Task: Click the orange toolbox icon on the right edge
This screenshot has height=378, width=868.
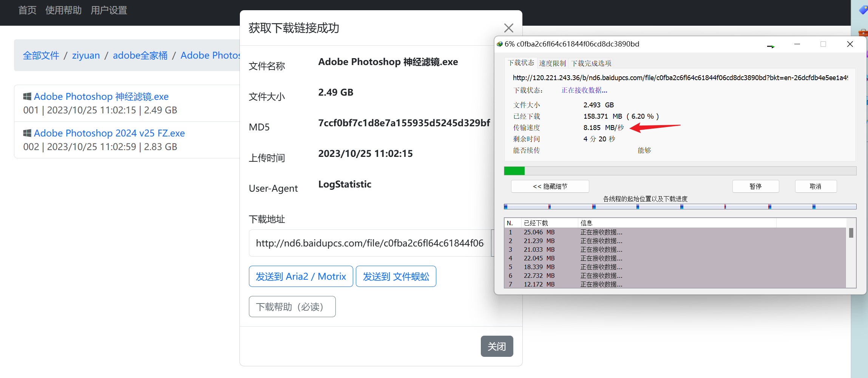Action: click(x=864, y=33)
